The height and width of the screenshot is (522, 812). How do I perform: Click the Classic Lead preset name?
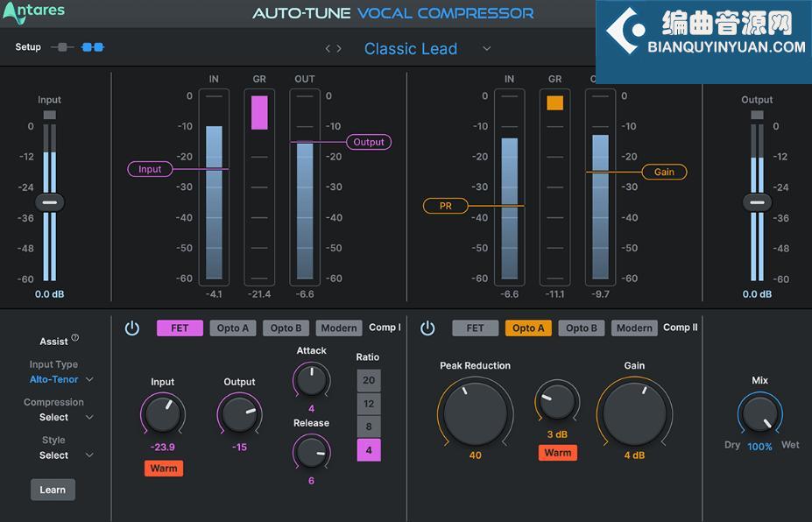pos(411,49)
